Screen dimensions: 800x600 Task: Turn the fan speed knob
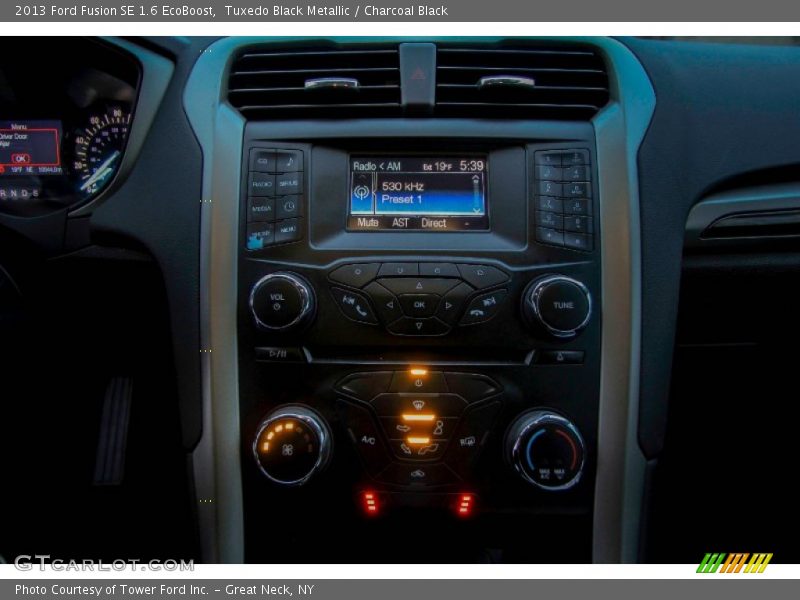[x=292, y=445]
